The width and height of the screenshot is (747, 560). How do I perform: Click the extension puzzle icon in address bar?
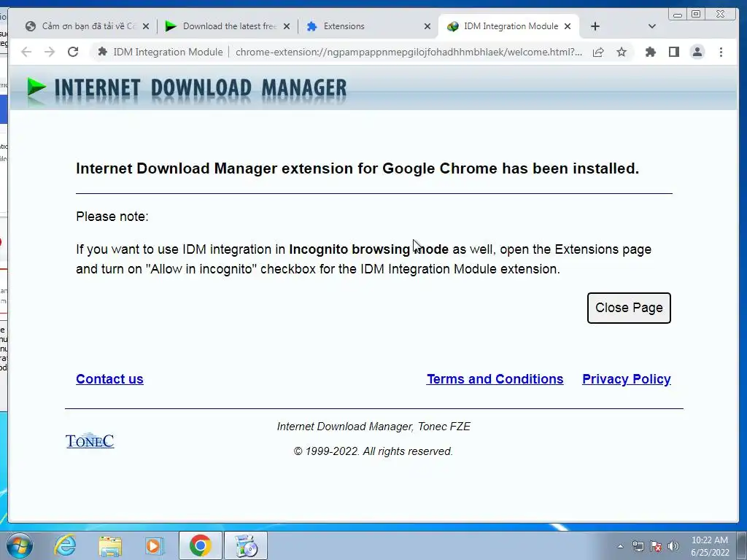point(102,52)
